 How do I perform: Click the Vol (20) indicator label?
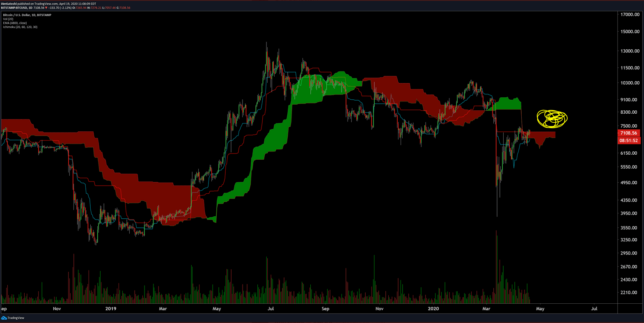tap(8, 19)
